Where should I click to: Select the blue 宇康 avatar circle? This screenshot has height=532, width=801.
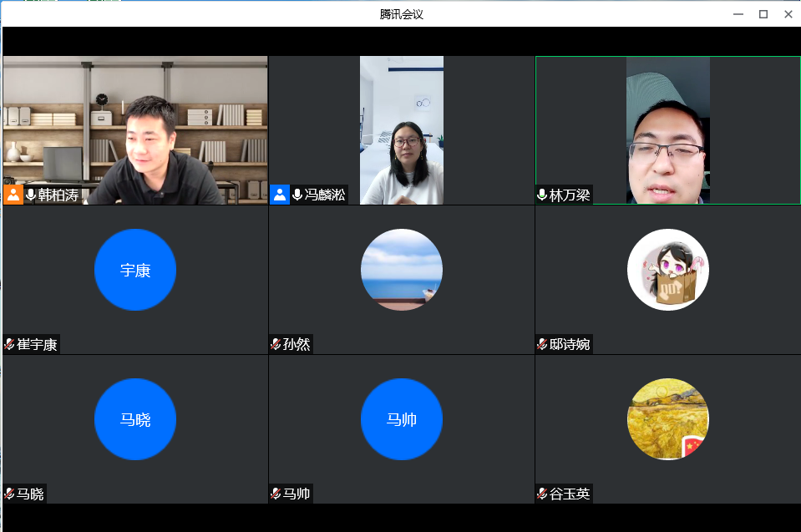135,270
